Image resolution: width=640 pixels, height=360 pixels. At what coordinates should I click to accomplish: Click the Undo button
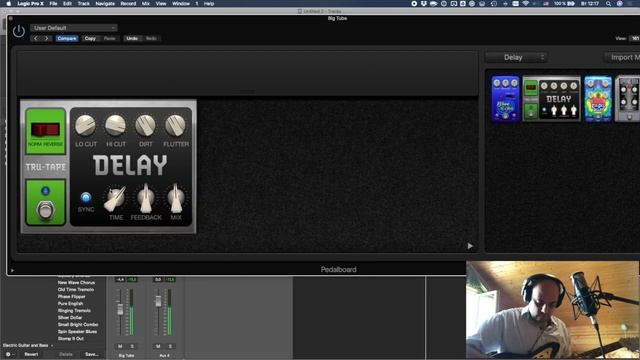click(x=132, y=38)
